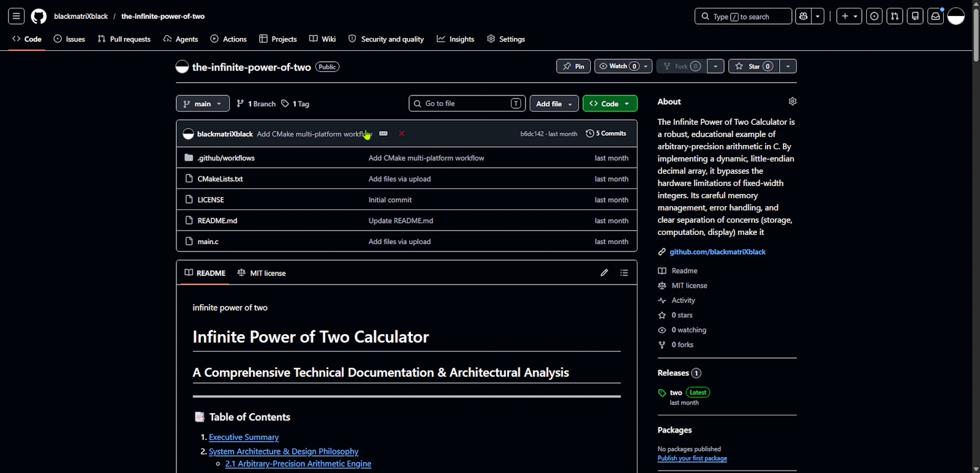980x473 pixels.
Task: Switch to the Issues tab
Action: coord(69,39)
